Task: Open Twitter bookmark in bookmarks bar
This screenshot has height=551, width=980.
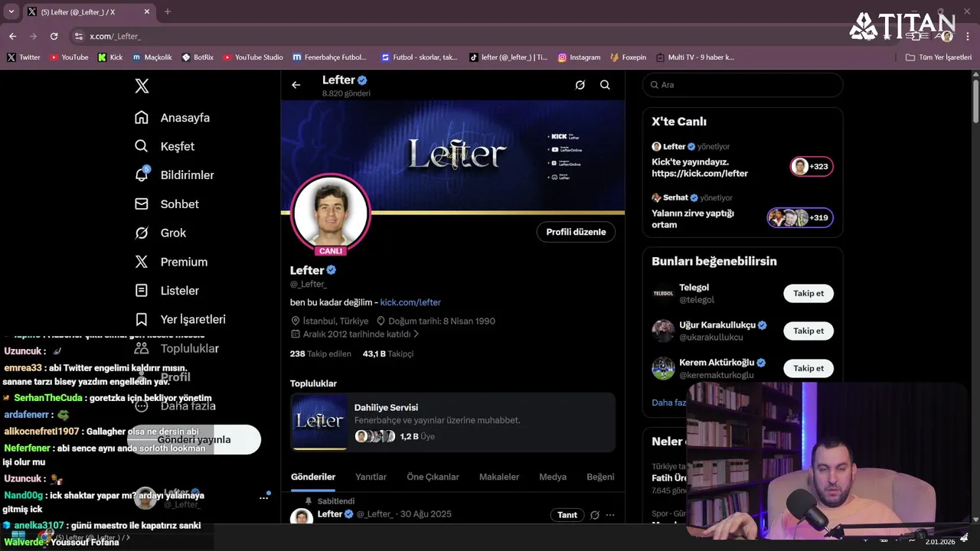Action: [24, 57]
